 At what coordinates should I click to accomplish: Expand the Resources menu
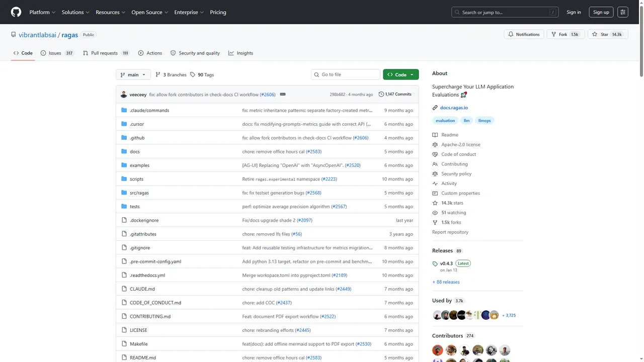point(110,12)
